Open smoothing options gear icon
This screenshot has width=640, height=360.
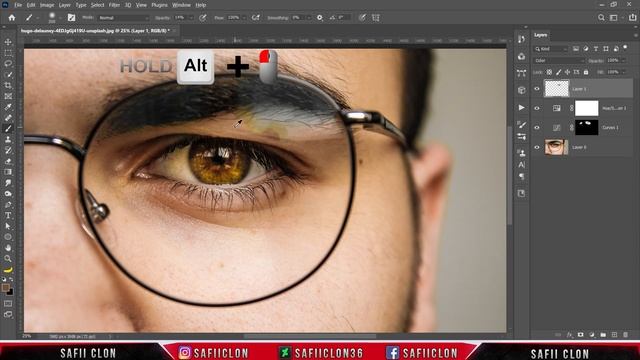coord(320,18)
